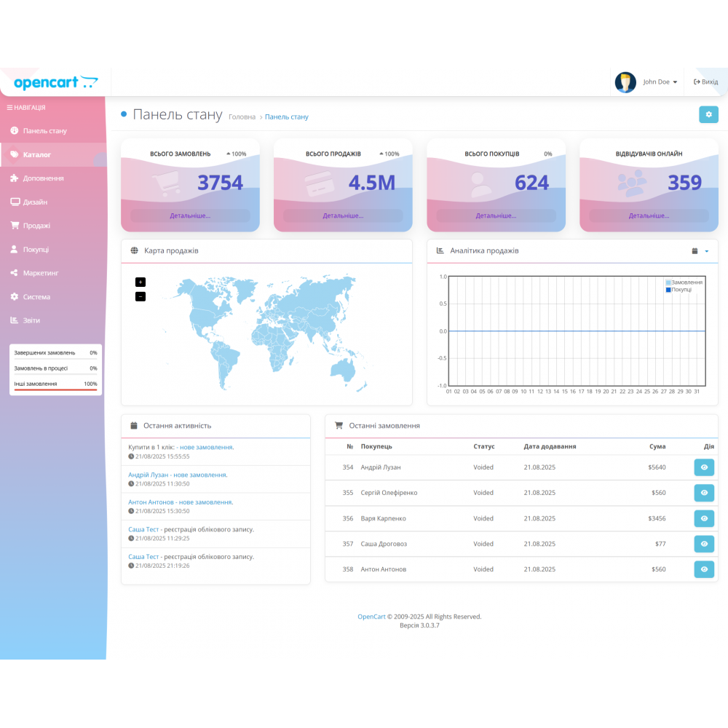Click the Головна breadcrumb link
The height and width of the screenshot is (728, 728).
(x=242, y=116)
